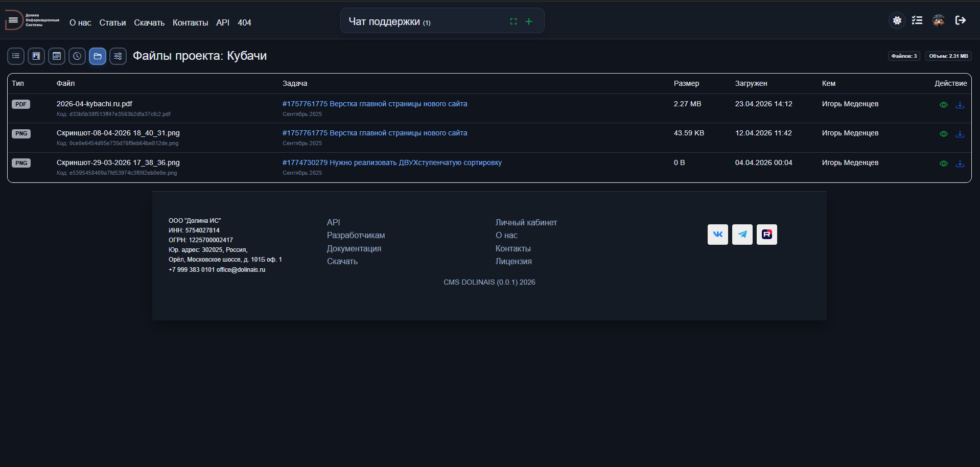
Task: Open Статьи in top navigation
Action: click(x=112, y=22)
